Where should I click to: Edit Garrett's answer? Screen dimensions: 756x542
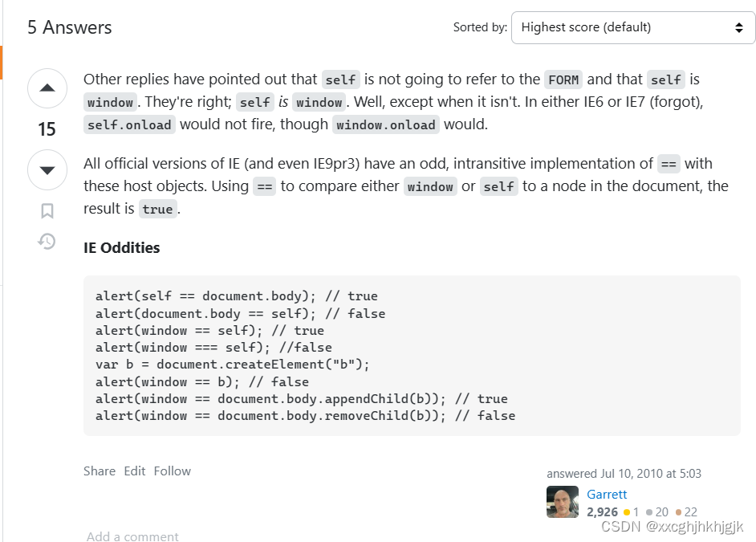tap(134, 471)
